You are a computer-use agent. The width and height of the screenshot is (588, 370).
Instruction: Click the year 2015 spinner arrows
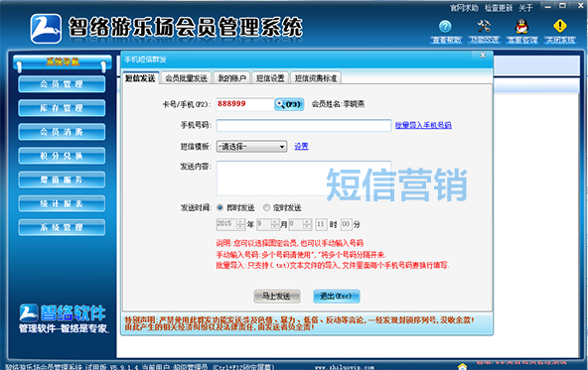[x=240, y=224]
